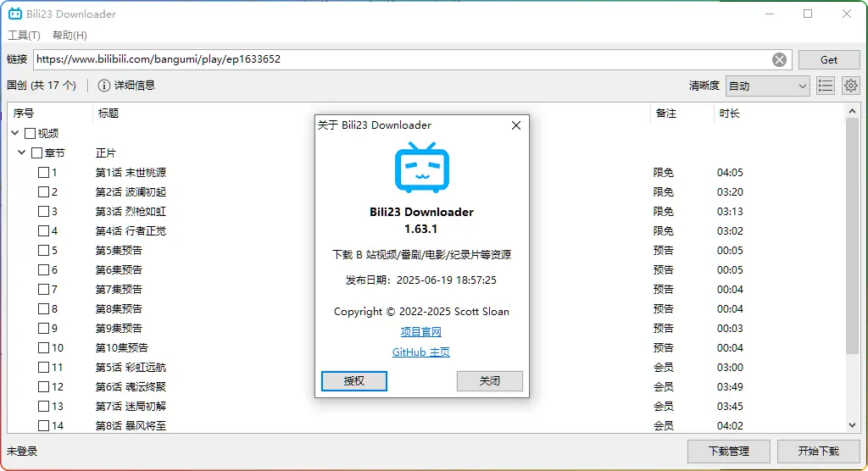Check the checkbox for item 11
The width and height of the screenshot is (868, 471).
(44, 367)
